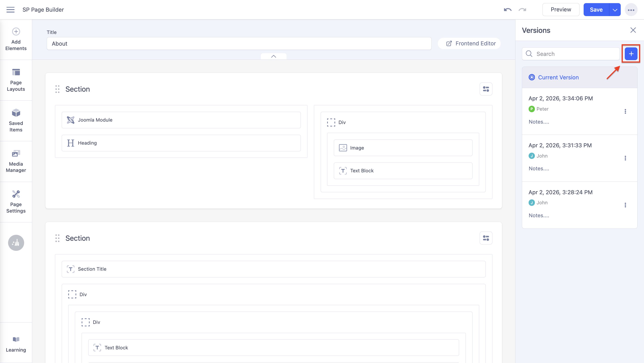Open Saved Items sidebar tab
This screenshot has height=363, width=644.
click(x=16, y=120)
